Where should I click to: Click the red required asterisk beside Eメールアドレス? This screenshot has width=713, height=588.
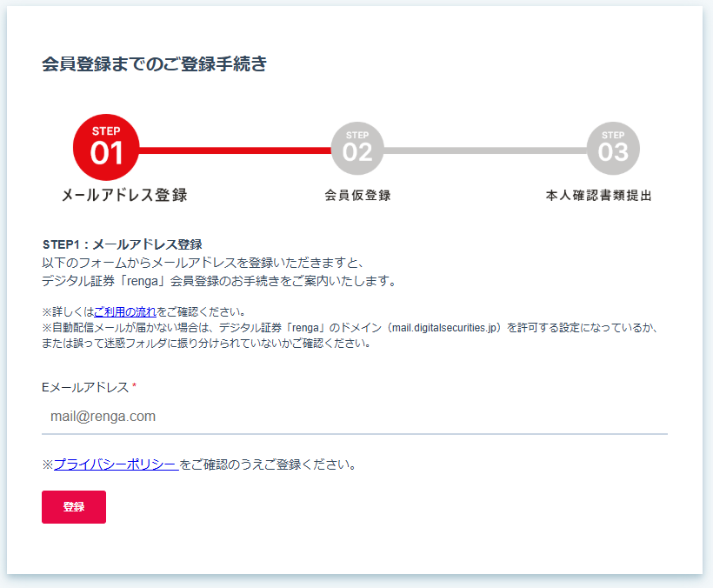coord(135,387)
